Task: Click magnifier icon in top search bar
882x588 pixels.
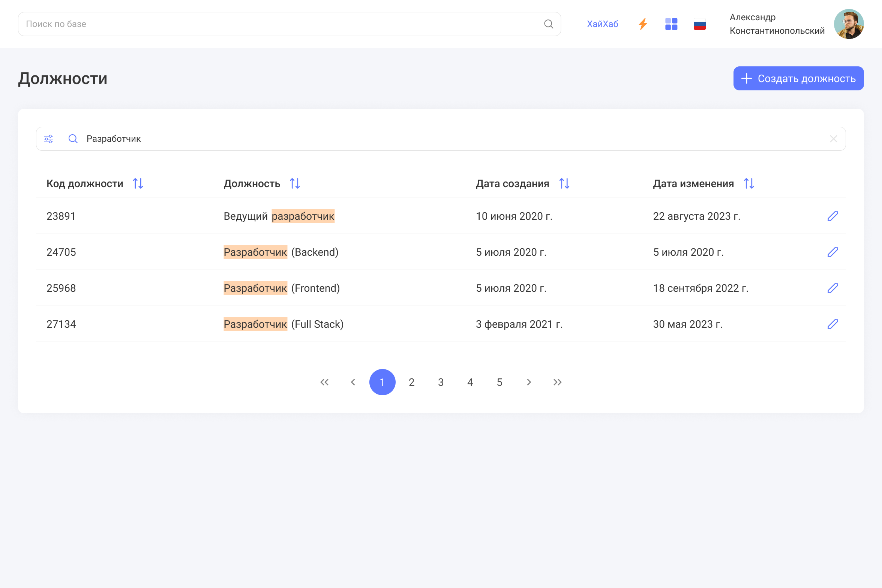Action: point(549,24)
